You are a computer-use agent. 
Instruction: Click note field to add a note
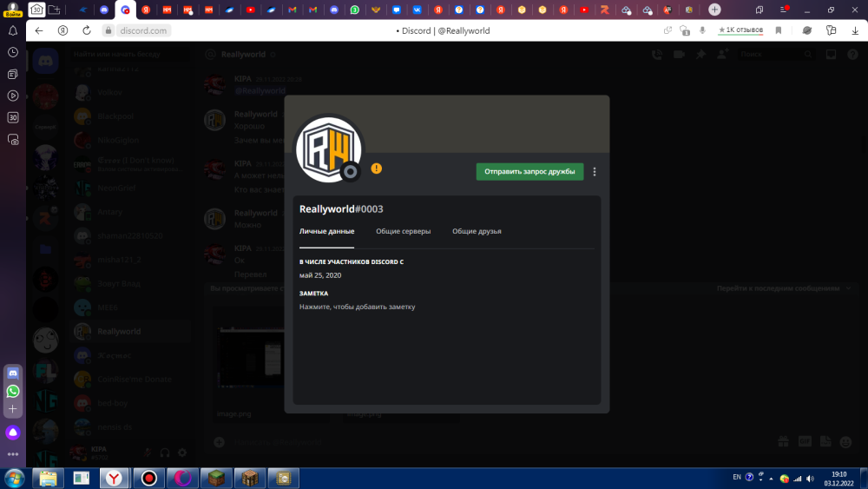point(357,307)
